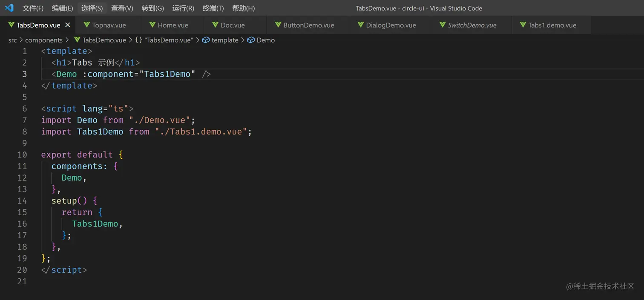Switch to the DialogDemo.vue tab
The height and width of the screenshot is (300, 644).
click(x=391, y=25)
